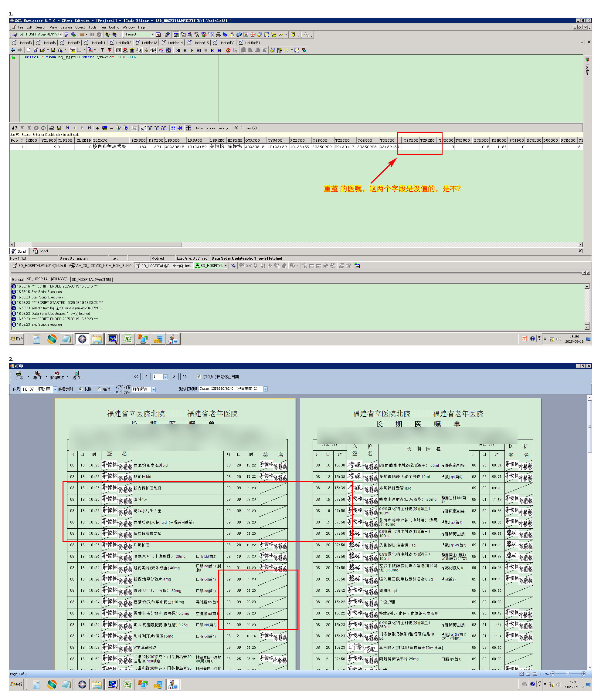
Task: Click the next page > button
Action: pos(174,376)
